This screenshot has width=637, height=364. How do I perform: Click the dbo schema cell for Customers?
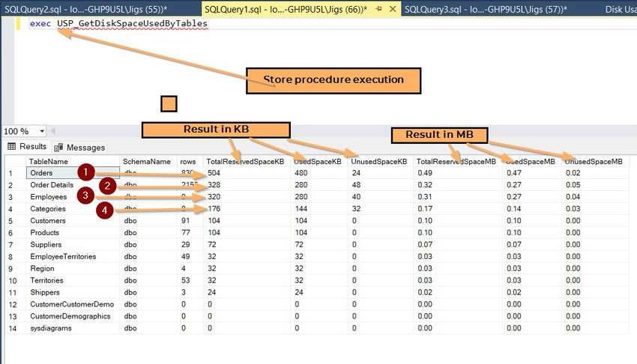pos(148,221)
